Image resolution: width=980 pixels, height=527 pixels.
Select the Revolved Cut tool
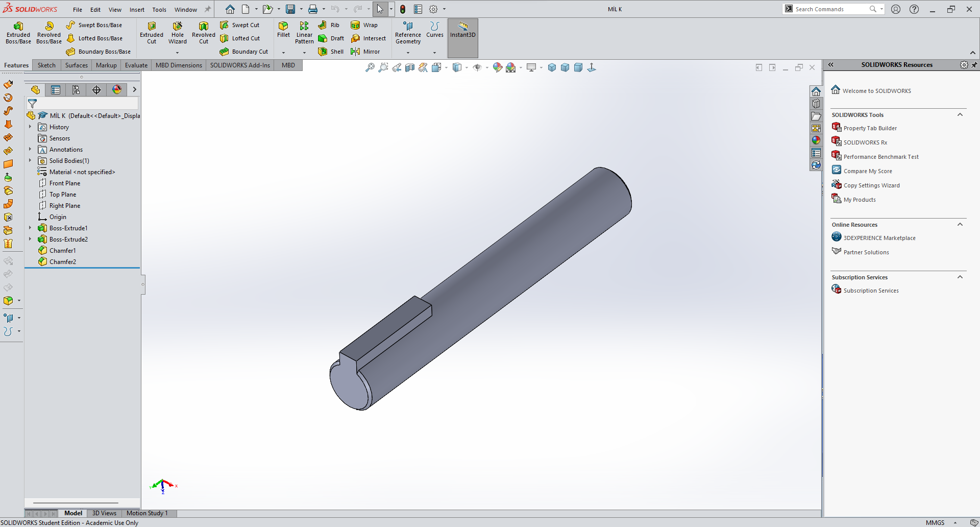pos(204,33)
